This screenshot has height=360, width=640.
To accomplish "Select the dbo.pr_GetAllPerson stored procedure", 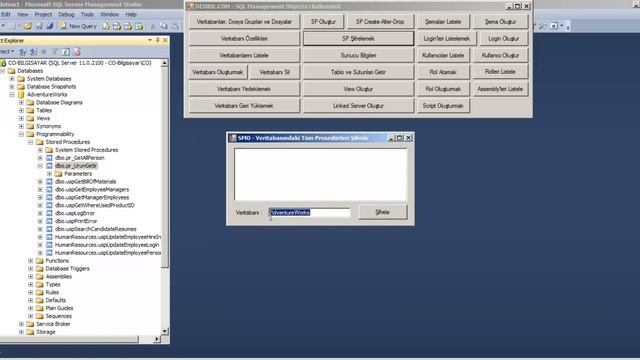I will 80,158.
